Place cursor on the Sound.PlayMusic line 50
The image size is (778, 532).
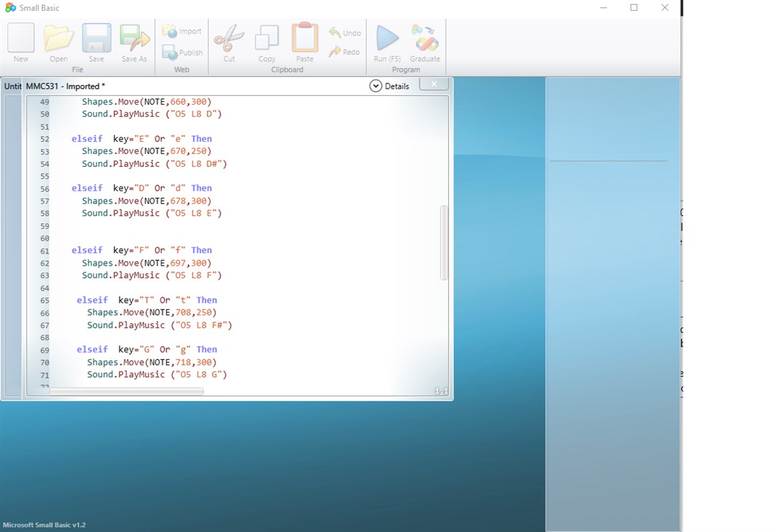coord(152,114)
